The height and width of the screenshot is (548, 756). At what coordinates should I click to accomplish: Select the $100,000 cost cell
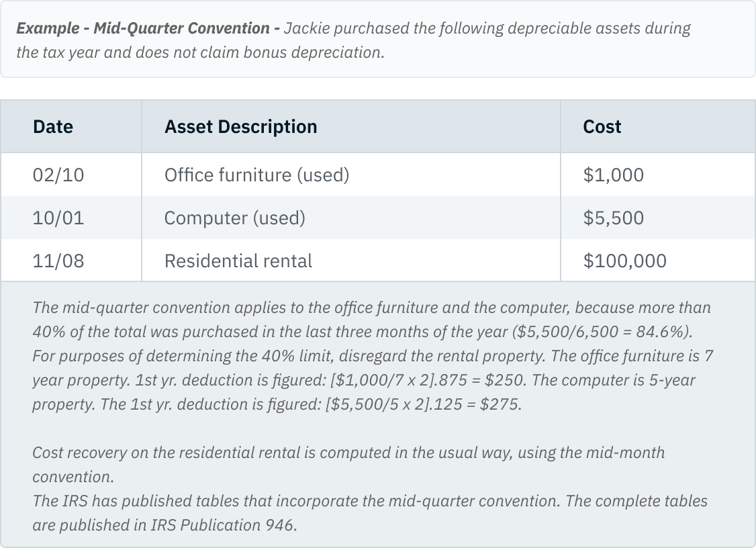click(624, 261)
